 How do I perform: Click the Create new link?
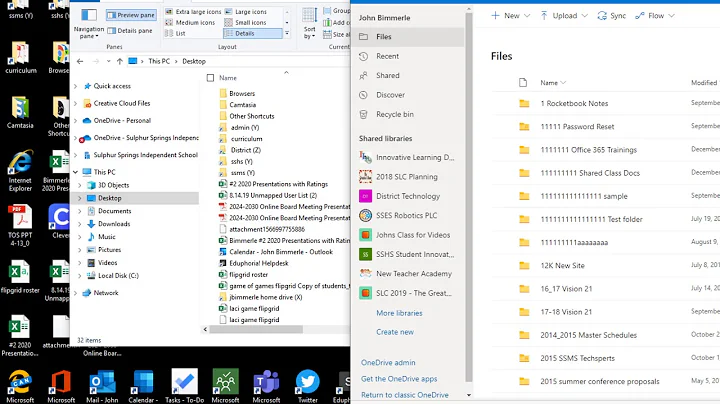[x=395, y=332]
